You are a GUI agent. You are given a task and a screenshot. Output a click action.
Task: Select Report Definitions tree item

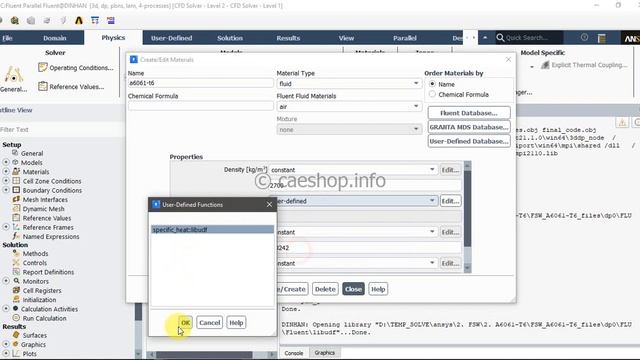coord(48,272)
